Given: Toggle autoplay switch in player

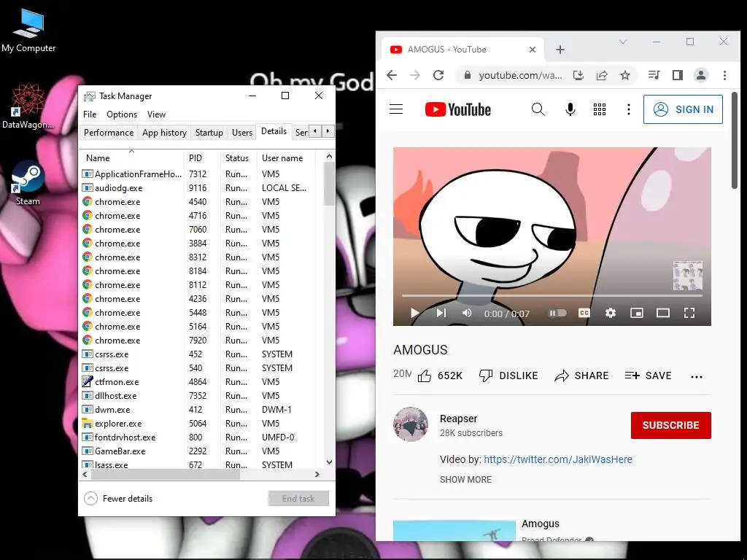Looking at the screenshot, I should 557,313.
